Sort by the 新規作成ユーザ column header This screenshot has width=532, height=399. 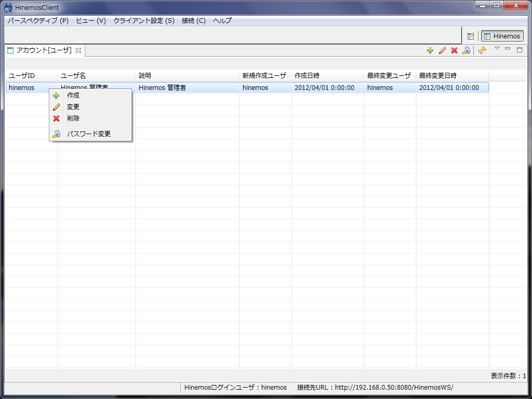pyautogui.click(x=265, y=75)
